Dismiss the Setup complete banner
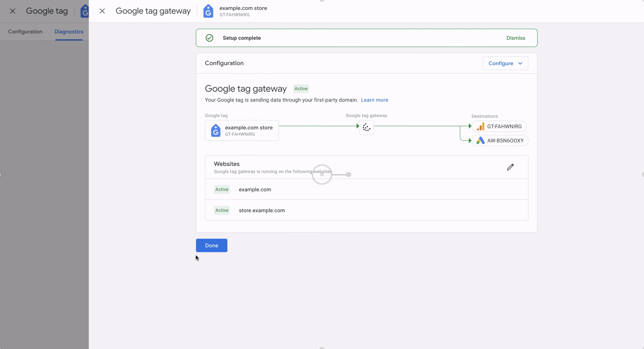644x349 pixels. (516, 38)
